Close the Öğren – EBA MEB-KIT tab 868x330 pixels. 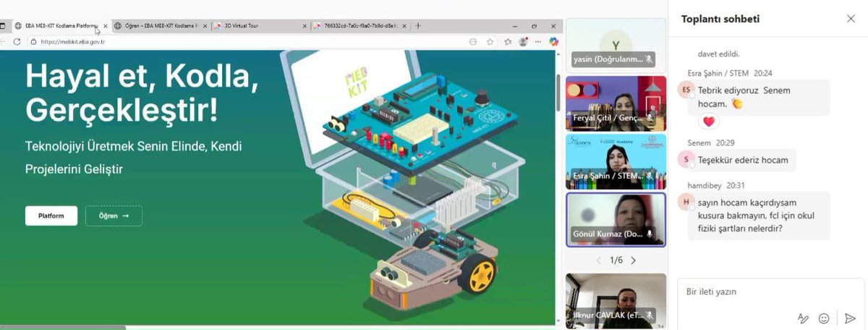(x=205, y=26)
